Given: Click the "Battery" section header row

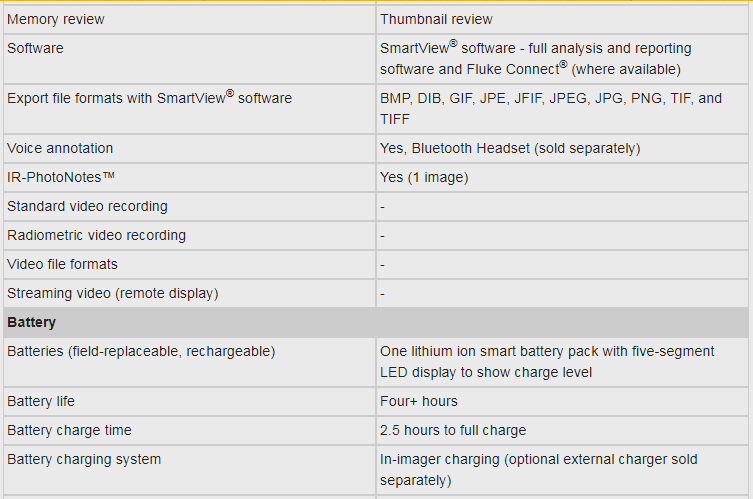Looking at the screenshot, I should (x=32, y=323).
